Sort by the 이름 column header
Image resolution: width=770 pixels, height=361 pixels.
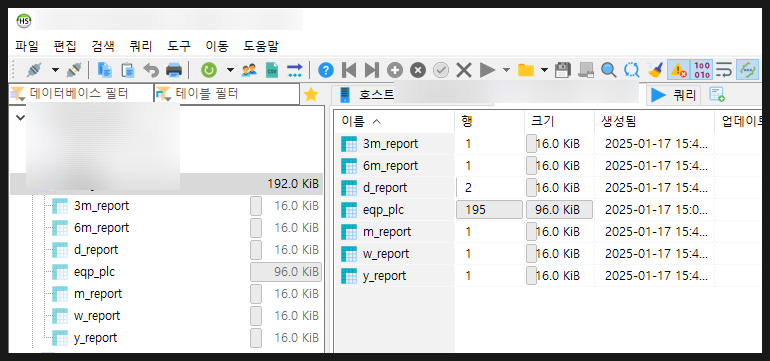point(394,122)
